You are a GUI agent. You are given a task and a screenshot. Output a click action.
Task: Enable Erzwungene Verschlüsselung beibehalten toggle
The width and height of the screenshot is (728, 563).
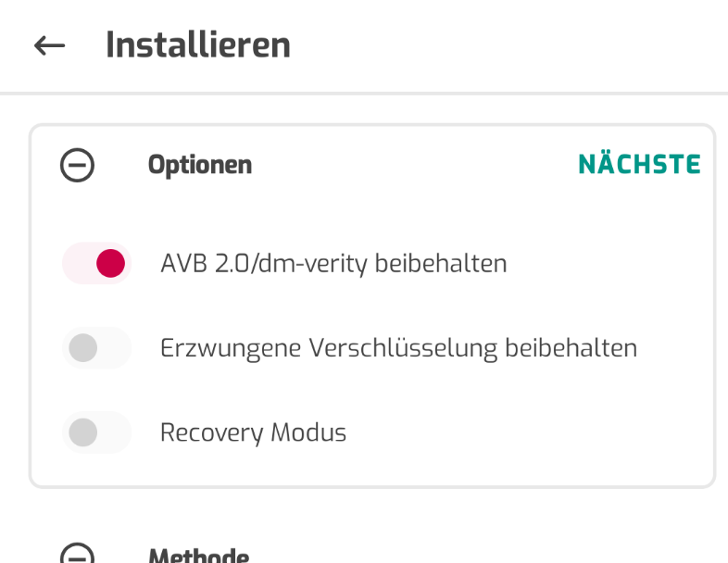point(96,347)
